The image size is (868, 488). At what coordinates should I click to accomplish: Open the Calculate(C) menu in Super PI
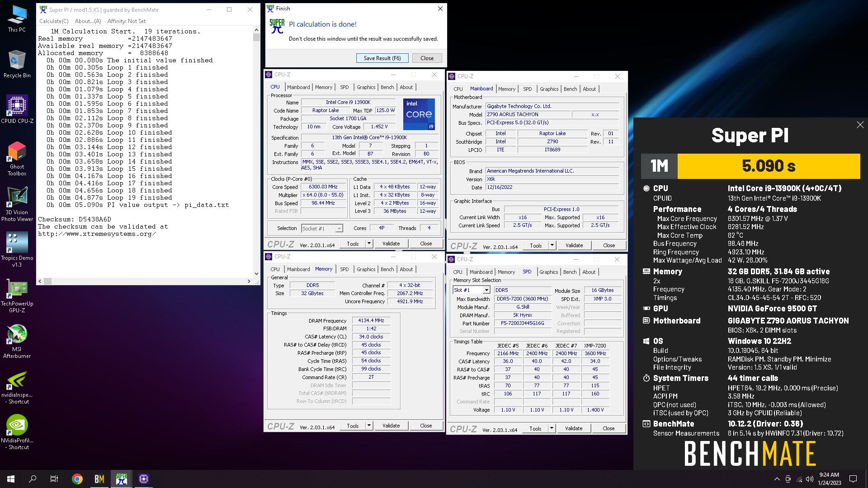pyautogui.click(x=54, y=21)
